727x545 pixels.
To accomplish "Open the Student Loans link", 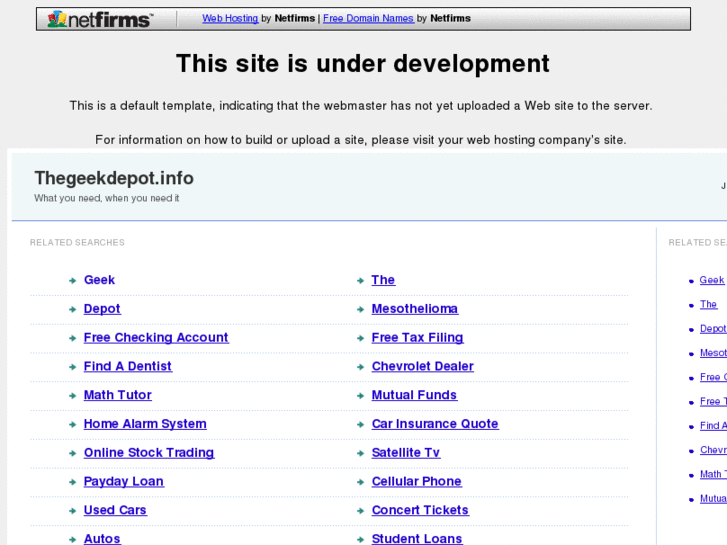I will pos(417,539).
